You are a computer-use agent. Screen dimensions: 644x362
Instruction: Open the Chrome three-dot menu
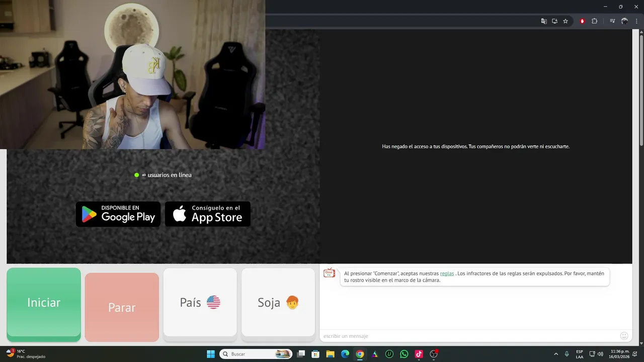pos(637,21)
